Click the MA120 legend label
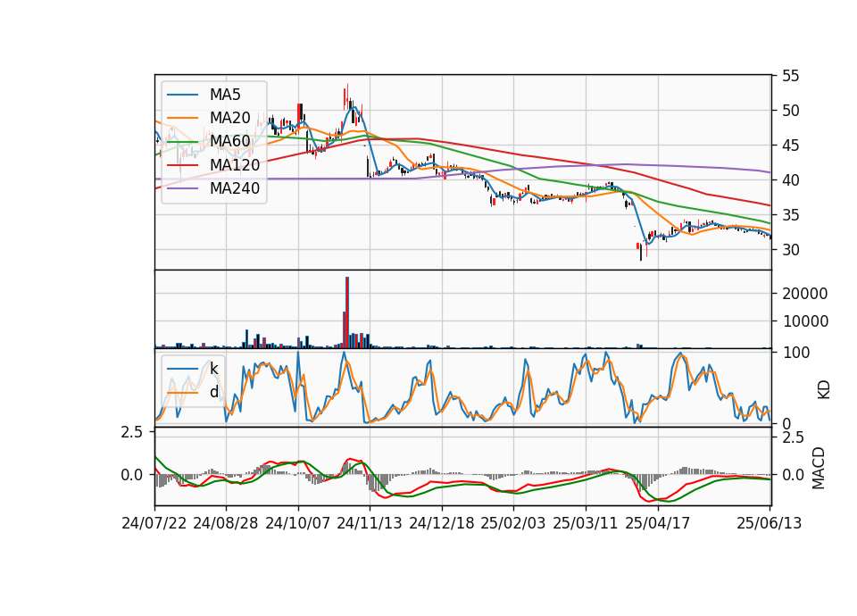The width and height of the screenshot is (857, 616). point(235,164)
